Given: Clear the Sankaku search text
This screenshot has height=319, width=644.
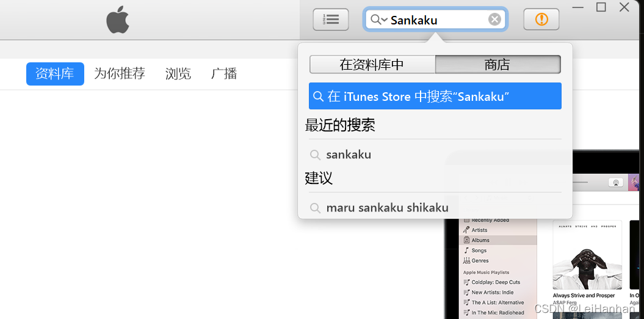Looking at the screenshot, I should point(494,20).
